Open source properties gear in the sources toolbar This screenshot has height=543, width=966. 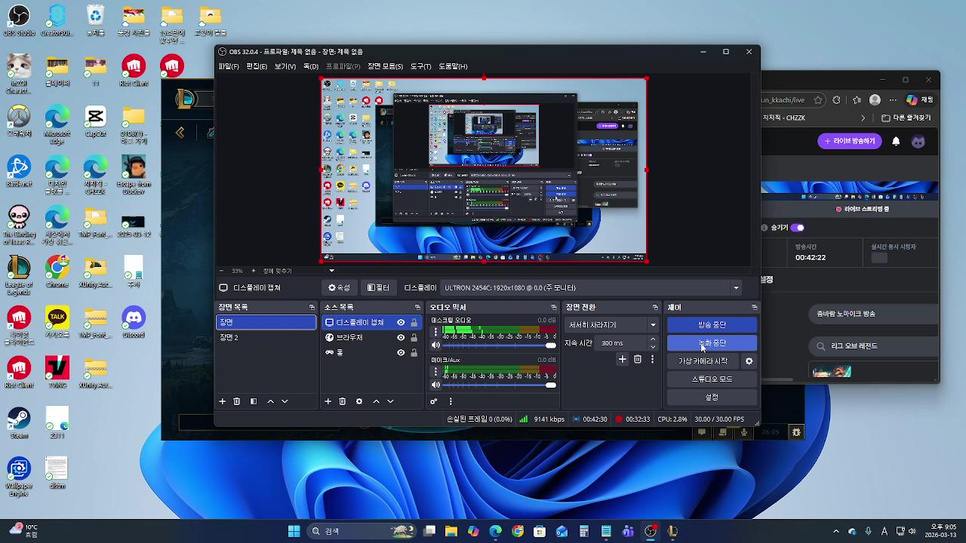(359, 401)
